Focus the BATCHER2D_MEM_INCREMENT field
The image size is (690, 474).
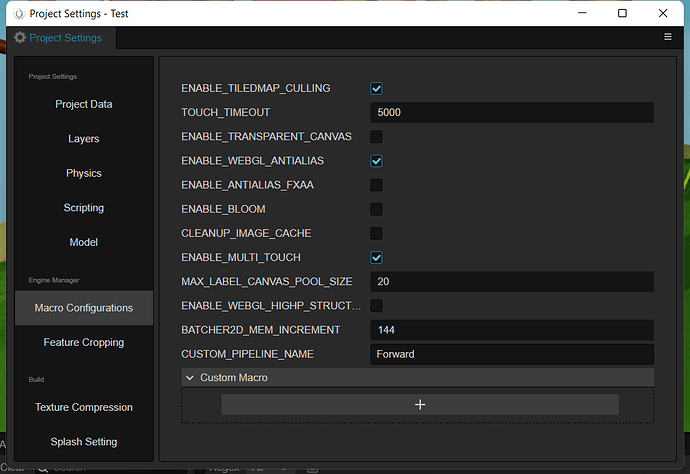click(x=512, y=330)
